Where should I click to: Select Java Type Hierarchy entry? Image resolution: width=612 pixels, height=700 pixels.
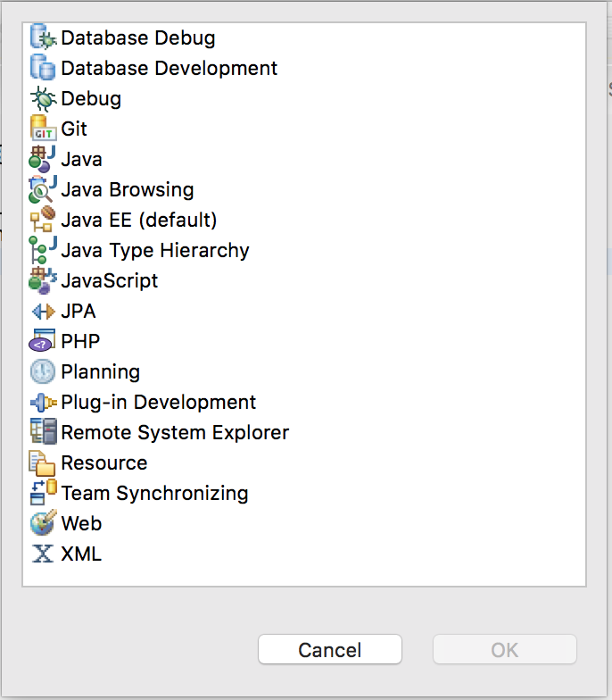click(x=155, y=250)
